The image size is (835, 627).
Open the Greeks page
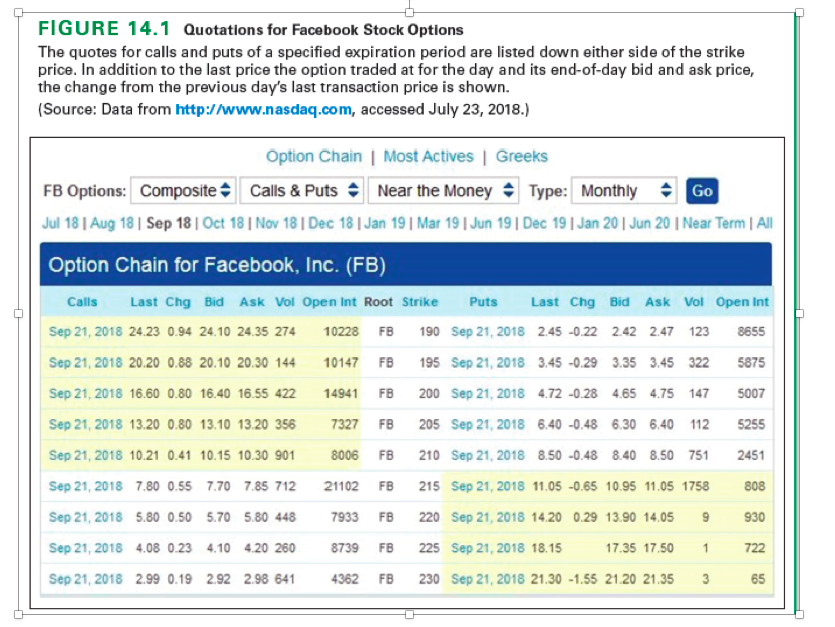click(x=521, y=157)
